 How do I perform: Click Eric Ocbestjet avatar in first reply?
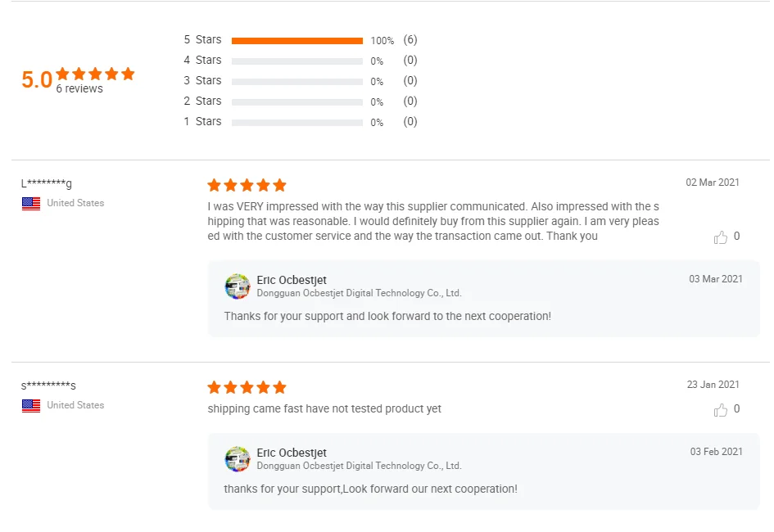pyautogui.click(x=238, y=286)
